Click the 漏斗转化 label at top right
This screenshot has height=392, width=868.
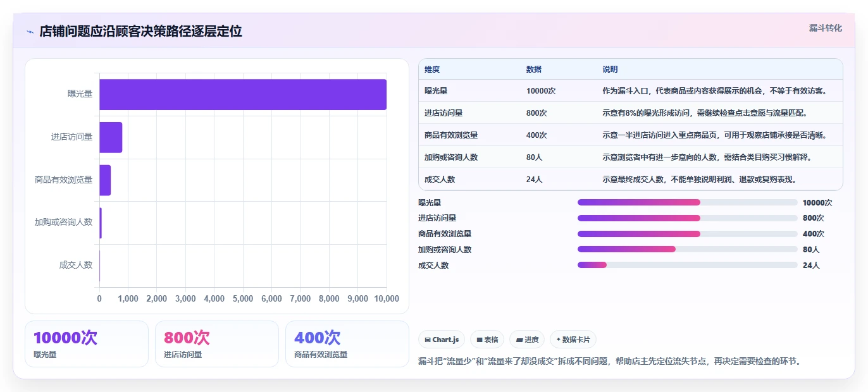click(x=826, y=28)
